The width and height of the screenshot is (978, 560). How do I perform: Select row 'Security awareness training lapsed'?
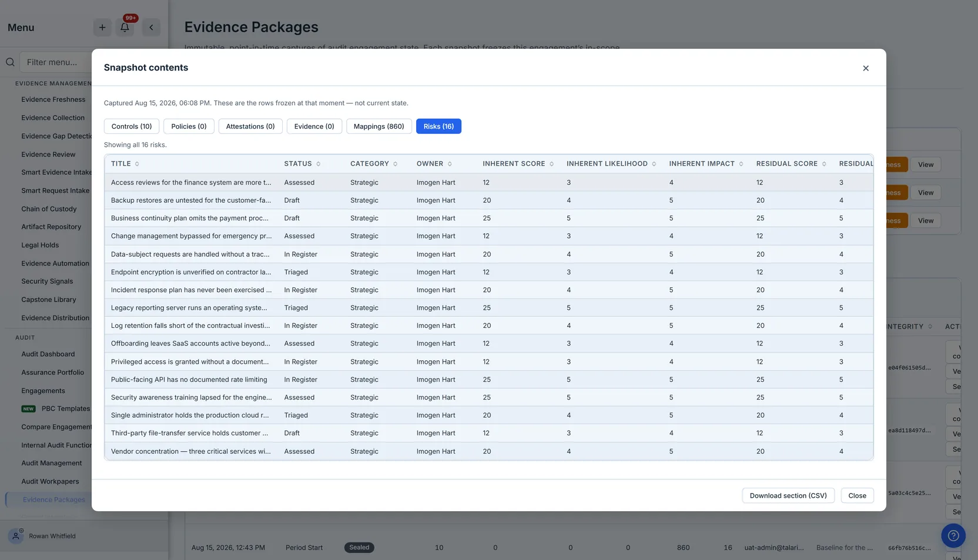489,398
